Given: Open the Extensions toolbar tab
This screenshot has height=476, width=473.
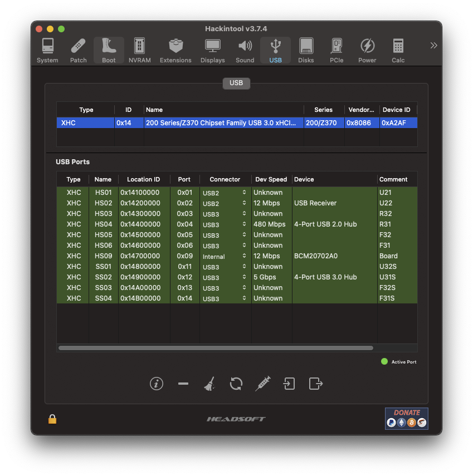Looking at the screenshot, I should pos(175,51).
